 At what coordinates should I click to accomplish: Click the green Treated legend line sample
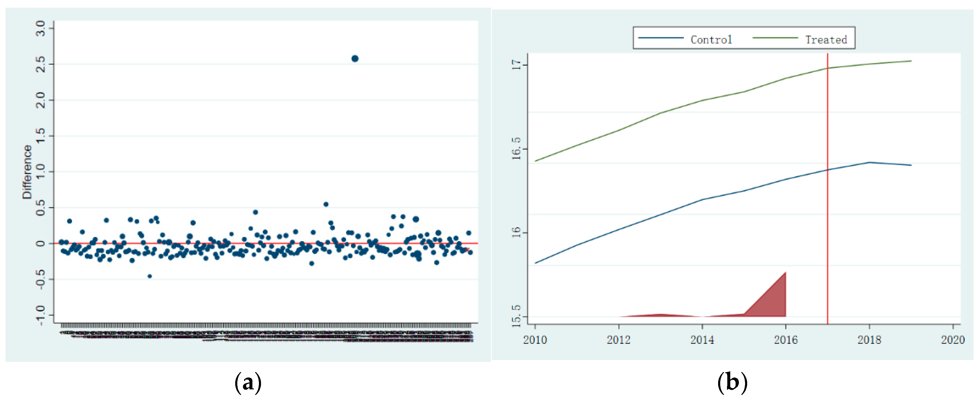[x=775, y=38]
